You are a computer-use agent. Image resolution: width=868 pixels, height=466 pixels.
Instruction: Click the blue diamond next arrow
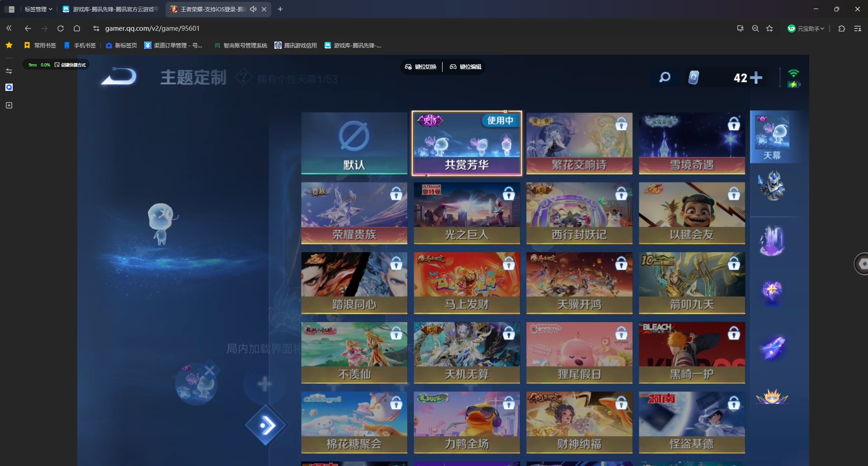pyautogui.click(x=266, y=425)
